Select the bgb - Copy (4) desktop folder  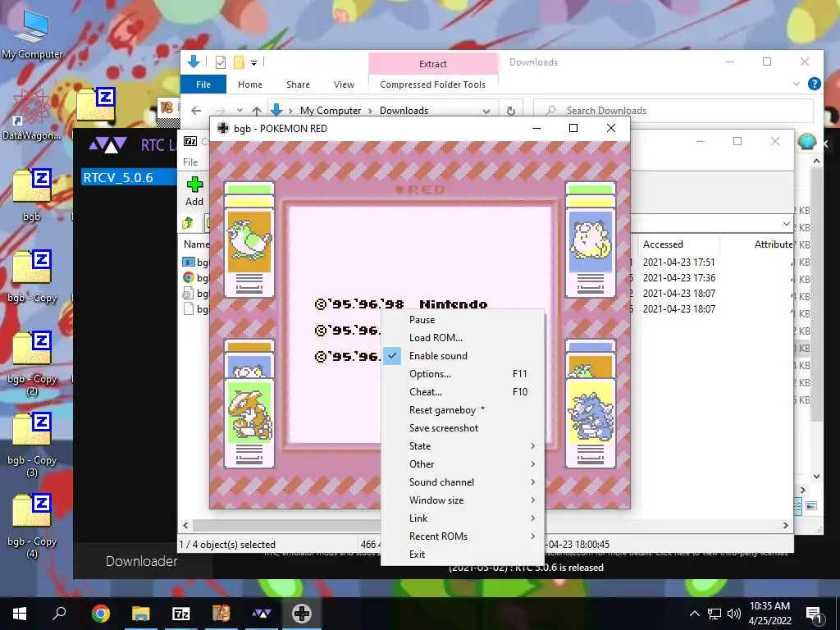point(32,526)
